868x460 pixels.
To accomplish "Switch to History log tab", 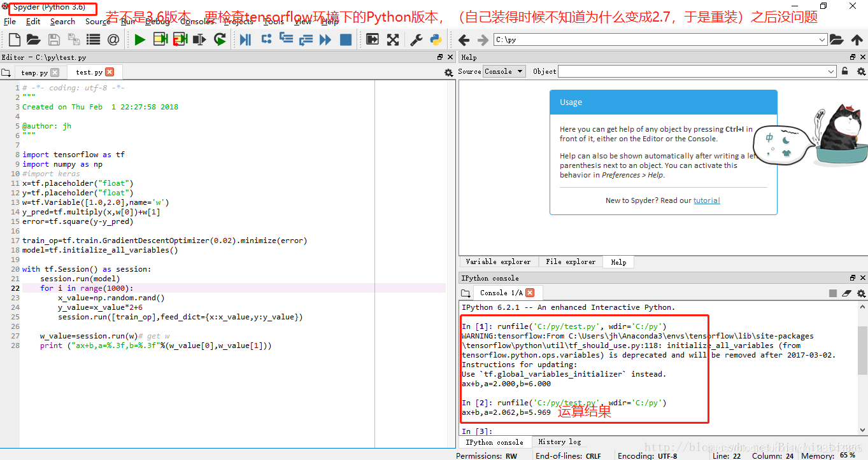I will [x=559, y=442].
